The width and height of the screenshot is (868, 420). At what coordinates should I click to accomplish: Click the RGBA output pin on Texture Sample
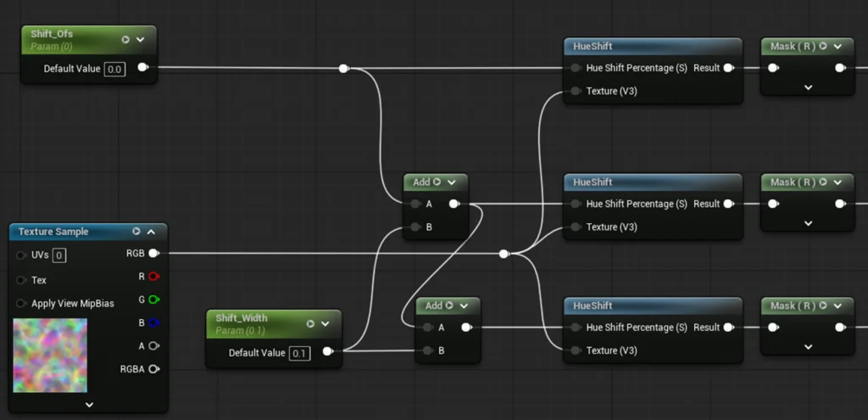[153, 369]
